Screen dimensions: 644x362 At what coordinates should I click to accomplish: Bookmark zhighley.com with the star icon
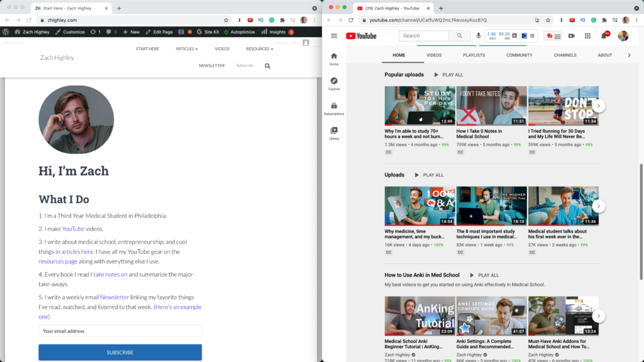tap(226, 20)
